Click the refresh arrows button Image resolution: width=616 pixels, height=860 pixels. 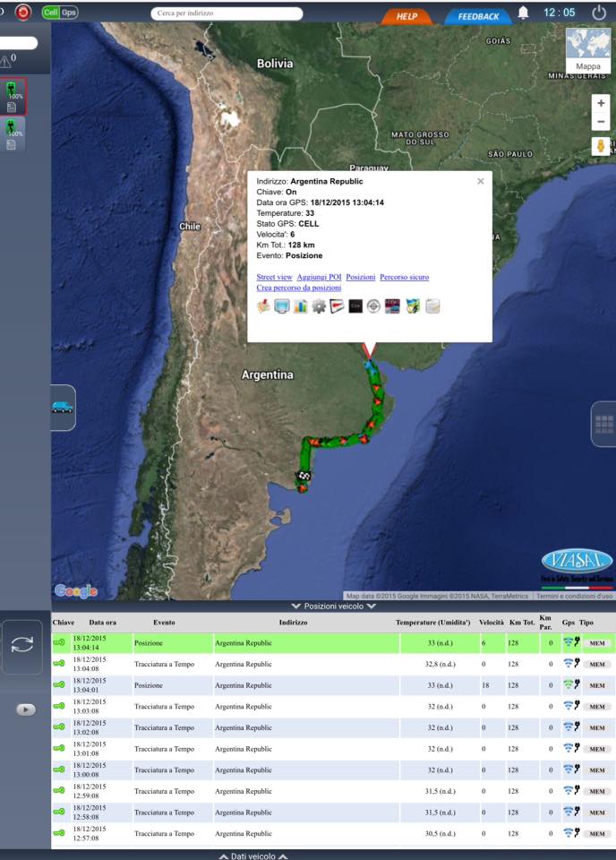click(x=22, y=647)
